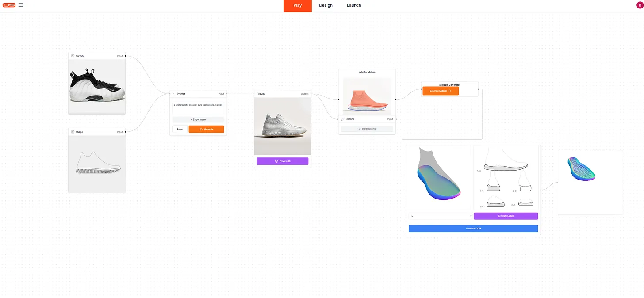Open the bc lattice type dropdown
This screenshot has height=298, width=644.
coord(441,216)
